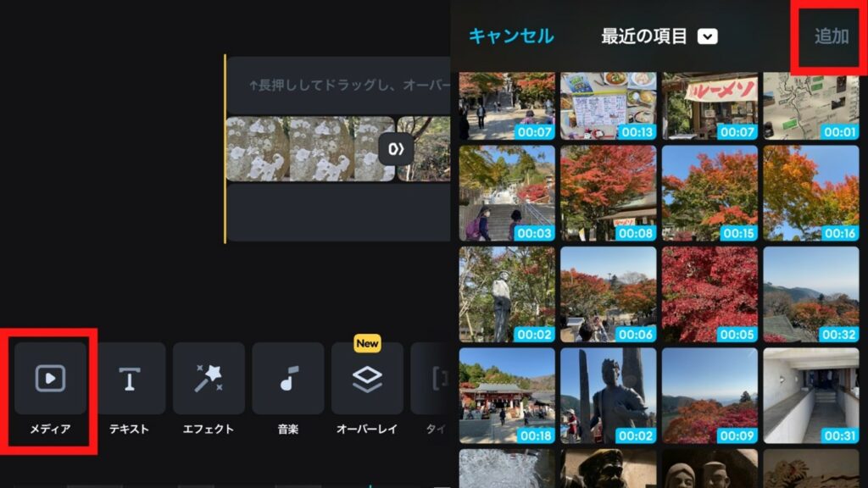868x488 pixels.
Task: Select the stone lantern clip in timeline
Action: [x=310, y=149]
